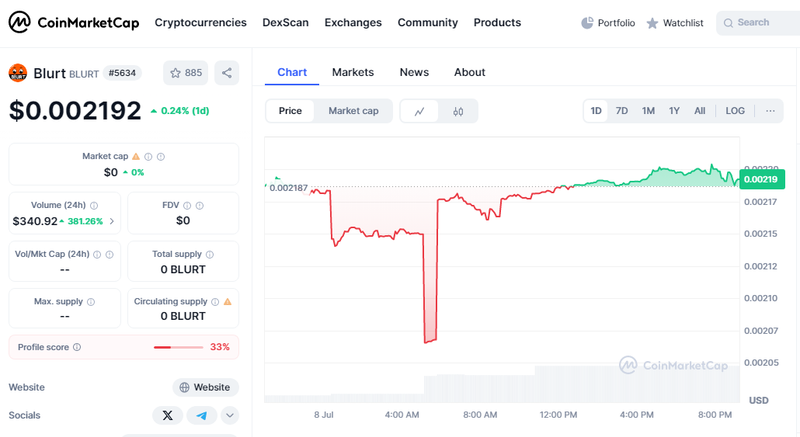Go to Portfolio page

(x=608, y=22)
